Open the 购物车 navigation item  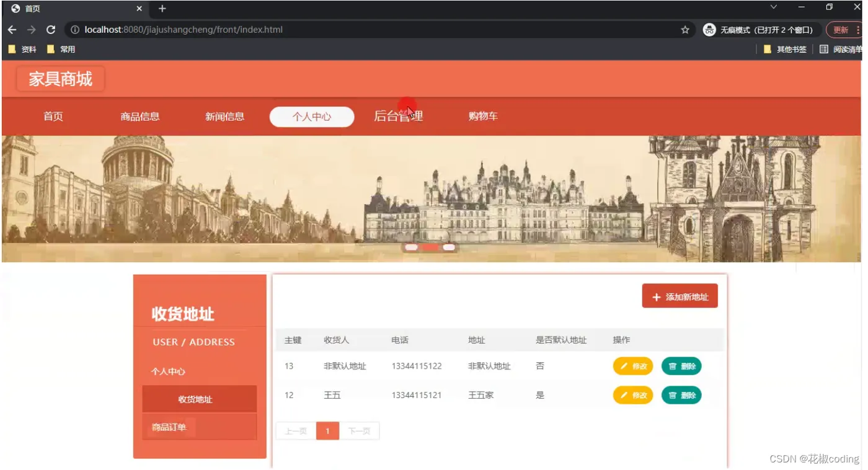[x=483, y=117]
